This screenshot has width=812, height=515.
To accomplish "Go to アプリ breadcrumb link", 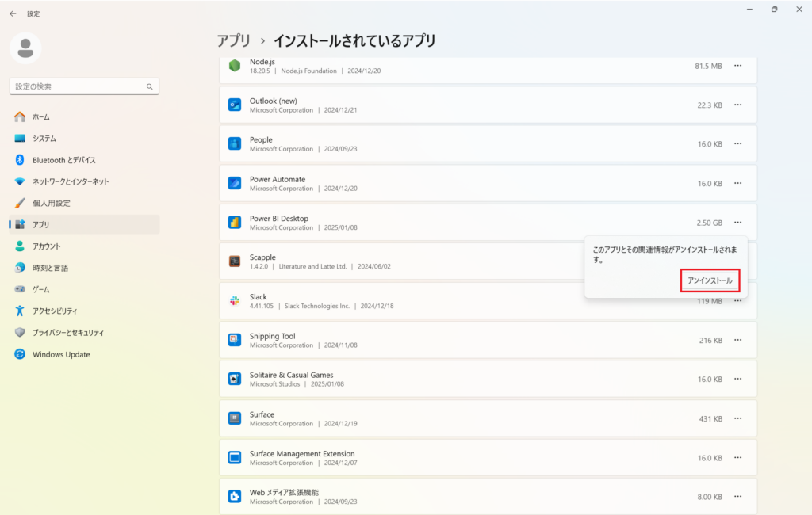I will [x=234, y=40].
